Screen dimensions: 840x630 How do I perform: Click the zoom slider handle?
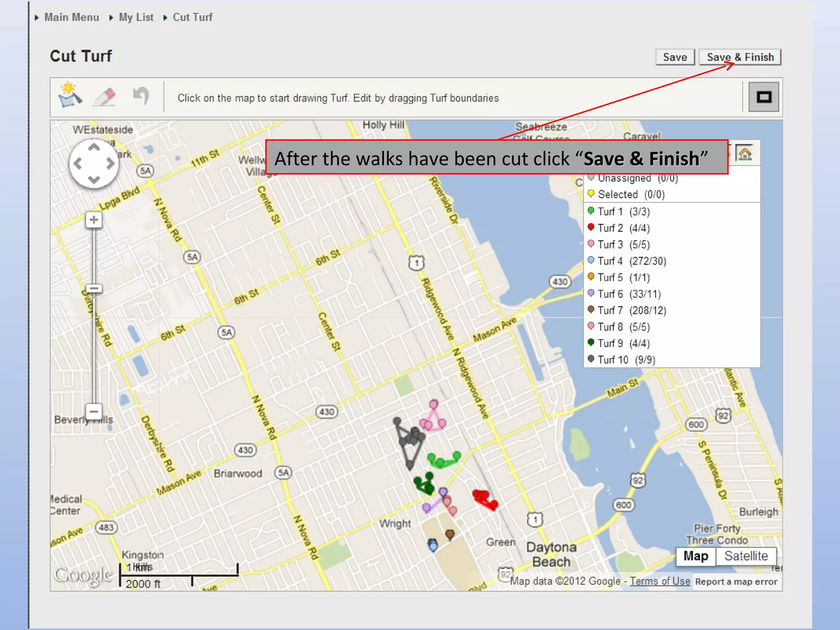pos(94,288)
